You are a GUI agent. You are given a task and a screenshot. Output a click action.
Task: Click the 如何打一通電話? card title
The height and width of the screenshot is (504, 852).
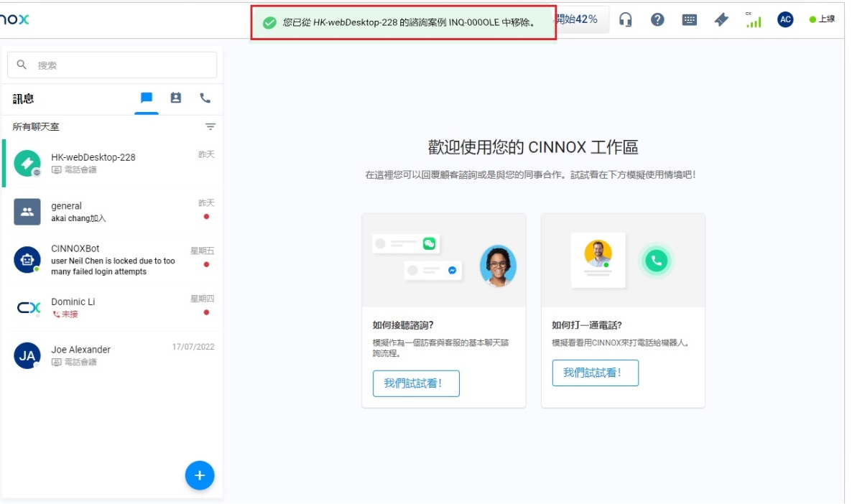(x=586, y=325)
